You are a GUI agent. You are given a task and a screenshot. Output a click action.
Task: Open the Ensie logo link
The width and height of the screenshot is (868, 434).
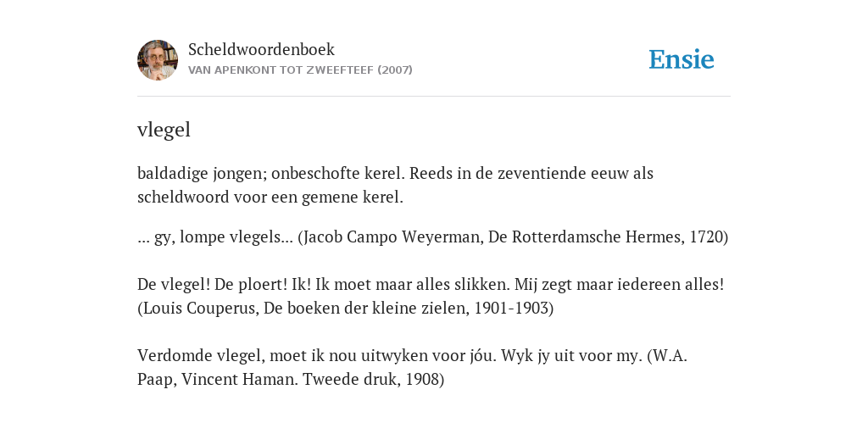(682, 59)
